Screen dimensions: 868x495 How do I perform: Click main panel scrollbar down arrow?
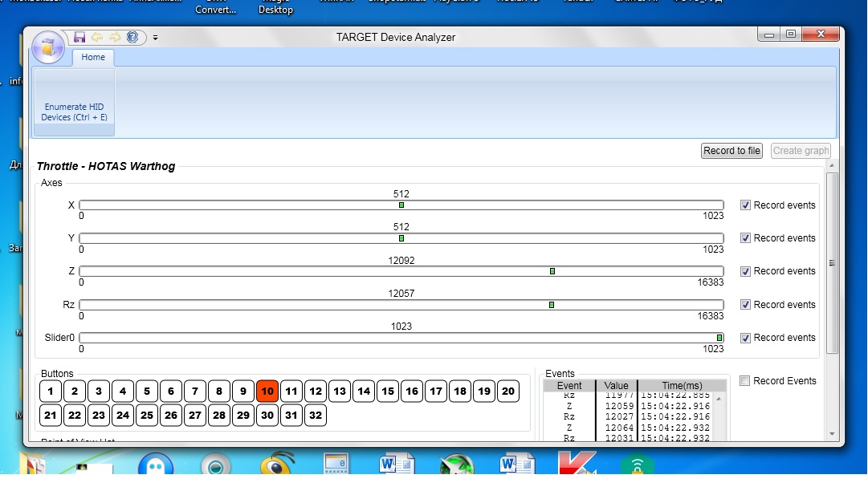(831, 434)
